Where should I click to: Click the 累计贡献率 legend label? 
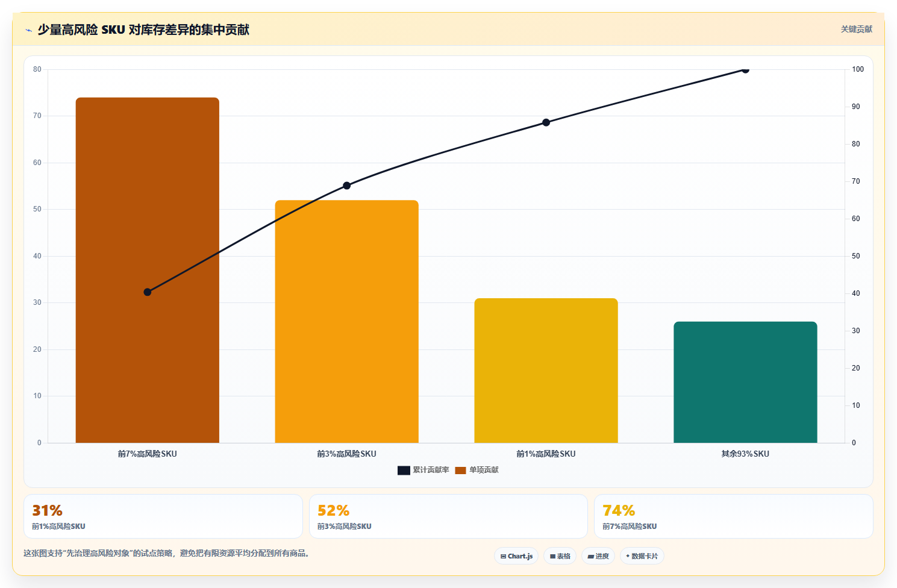coord(431,470)
